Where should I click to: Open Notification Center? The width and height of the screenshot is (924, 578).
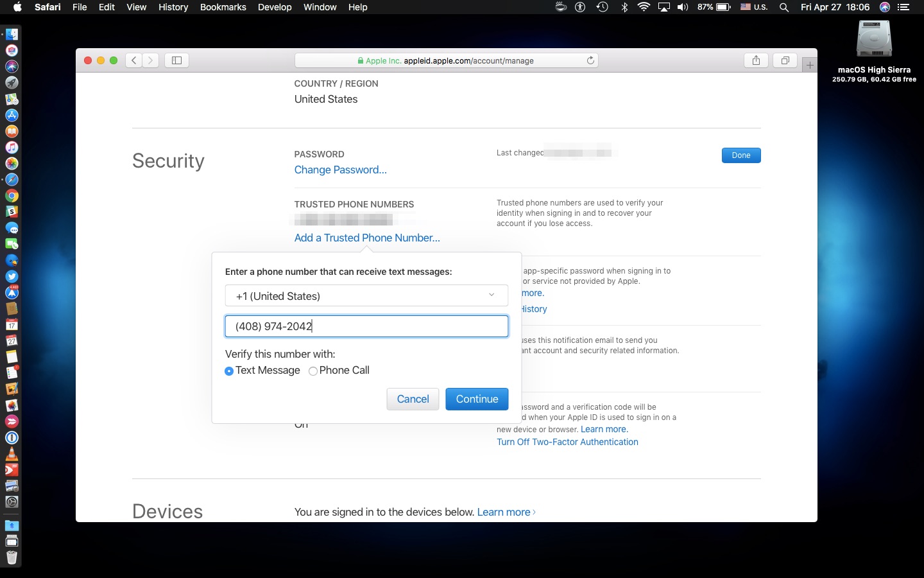[x=903, y=7]
